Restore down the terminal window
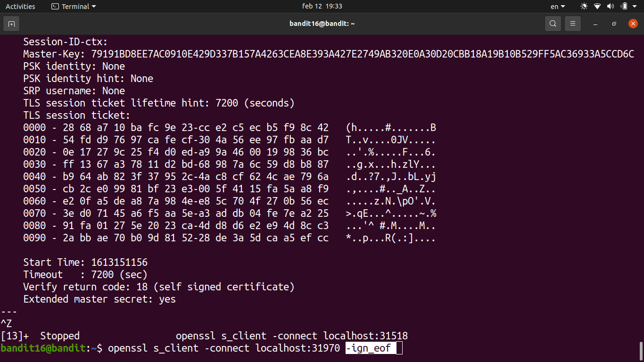This screenshot has width=644, height=362. point(614,24)
